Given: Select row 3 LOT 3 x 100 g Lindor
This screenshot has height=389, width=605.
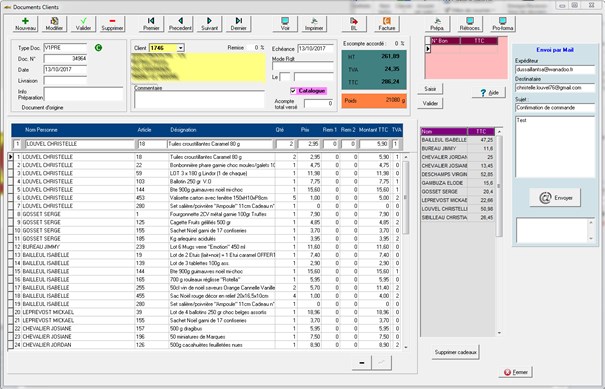Looking at the screenshot, I should [204, 173].
